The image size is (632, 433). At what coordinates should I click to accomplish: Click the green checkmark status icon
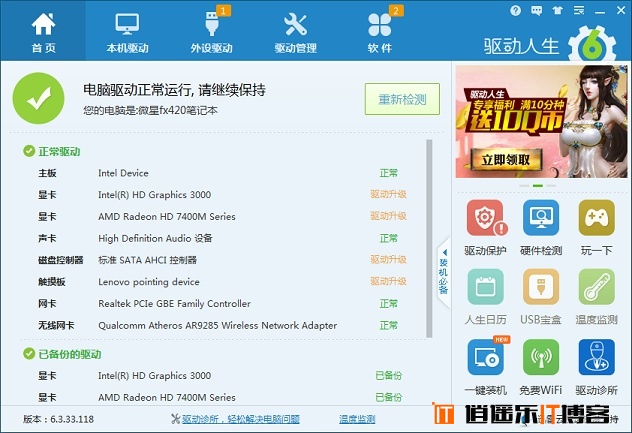(39, 98)
